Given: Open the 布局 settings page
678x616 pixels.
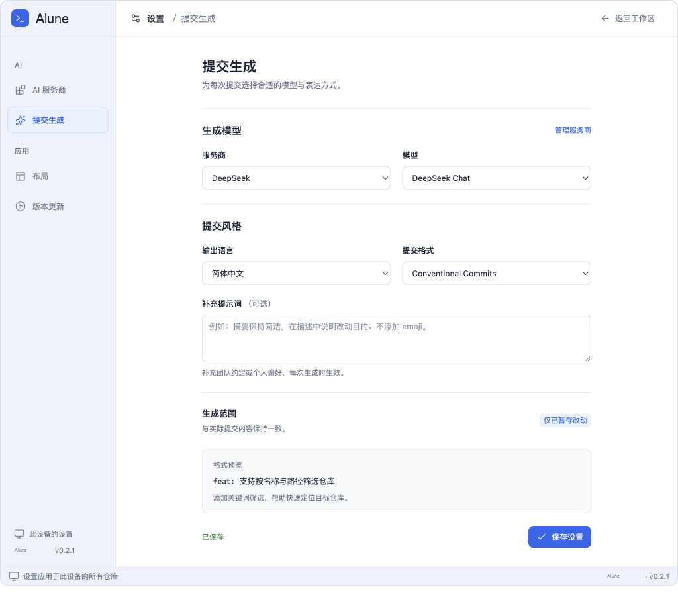Looking at the screenshot, I should (x=58, y=176).
